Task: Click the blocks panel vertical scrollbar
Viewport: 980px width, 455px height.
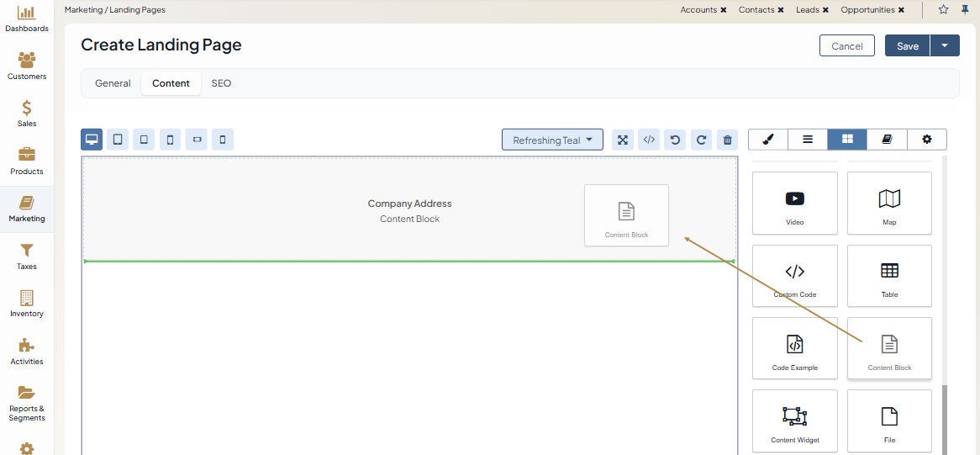Action: pyautogui.click(x=945, y=416)
